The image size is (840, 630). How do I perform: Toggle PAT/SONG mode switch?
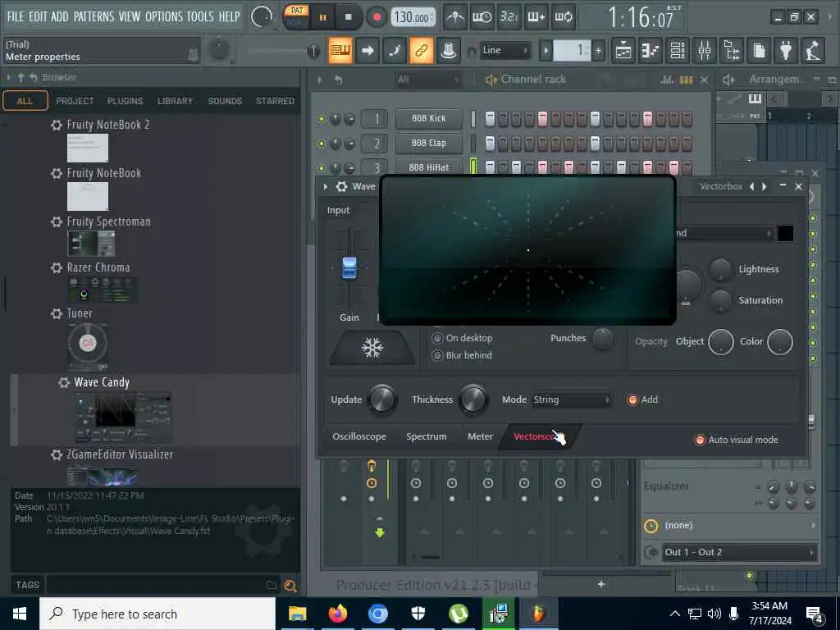click(297, 17)
